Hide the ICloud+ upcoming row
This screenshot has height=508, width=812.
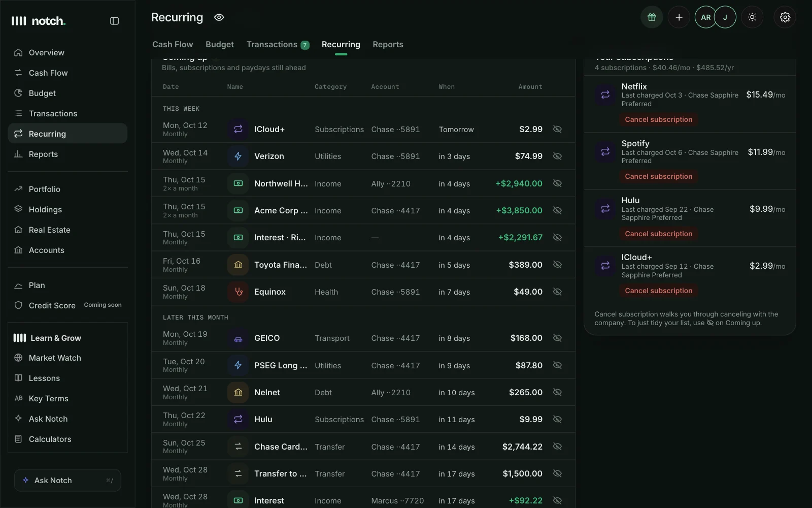tap(557, 129)
